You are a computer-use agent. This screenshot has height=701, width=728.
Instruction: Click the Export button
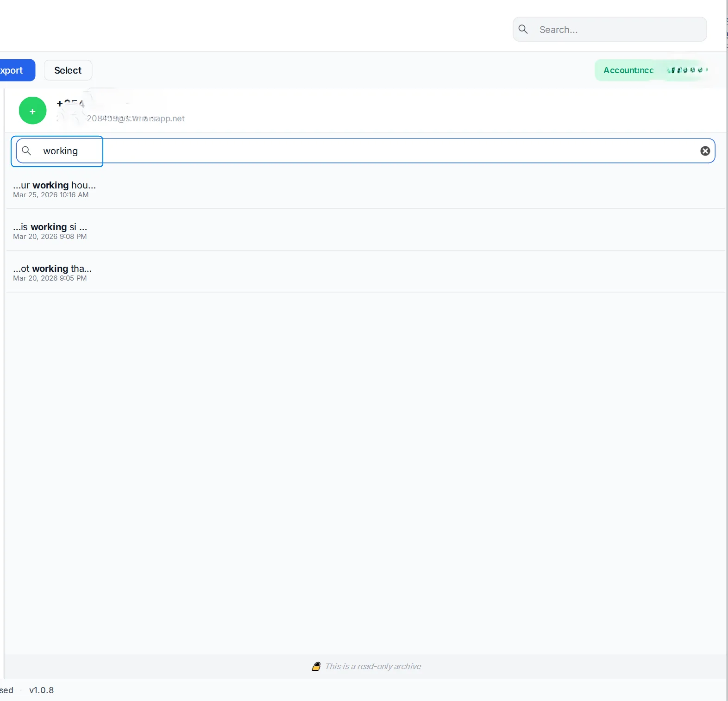pos(17,70)
